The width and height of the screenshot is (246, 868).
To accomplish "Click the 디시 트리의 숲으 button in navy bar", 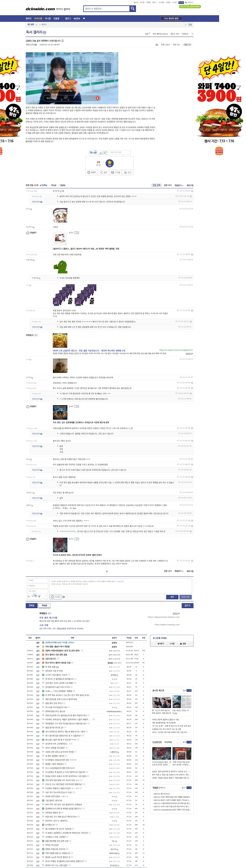I will (x=172, y=19).
